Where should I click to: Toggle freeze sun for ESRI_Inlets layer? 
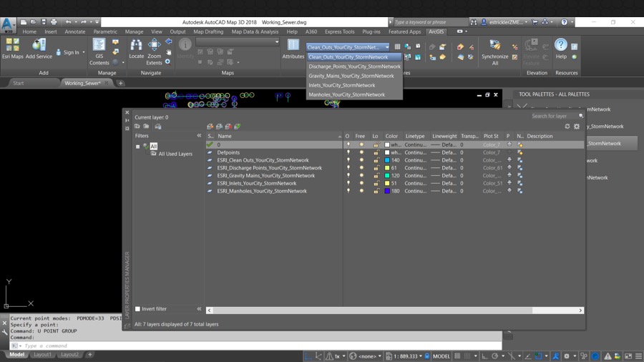[361, 183]
